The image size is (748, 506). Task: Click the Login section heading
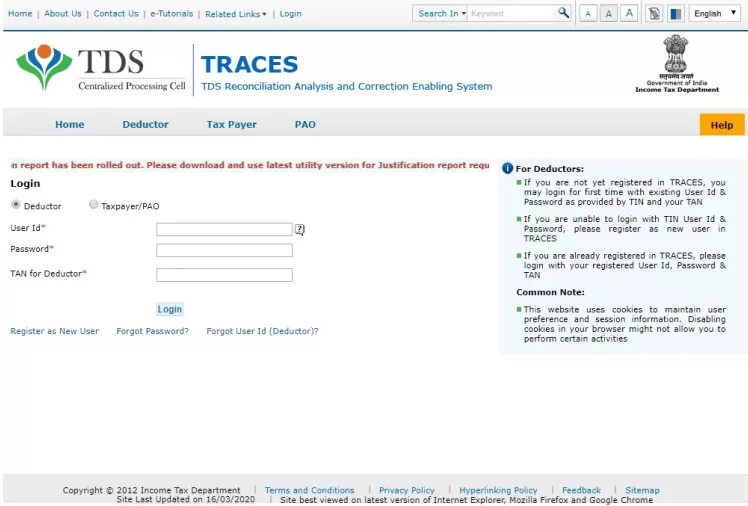25,184
